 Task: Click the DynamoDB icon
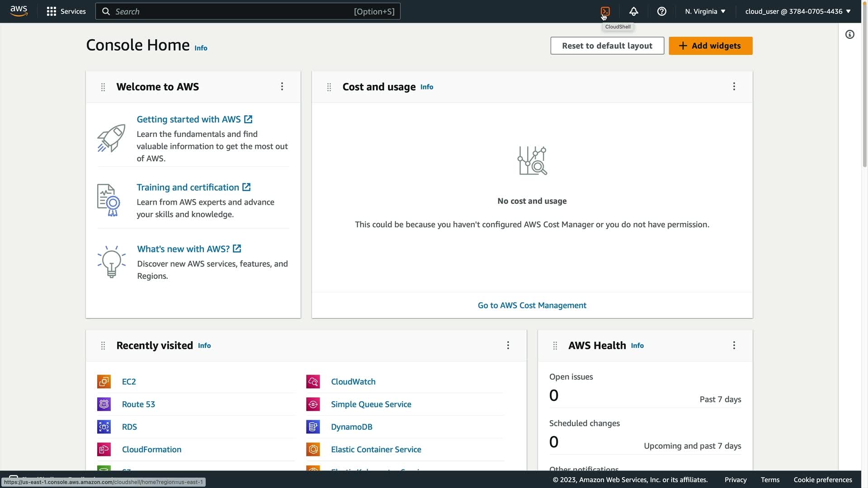[x=313, y=427]
